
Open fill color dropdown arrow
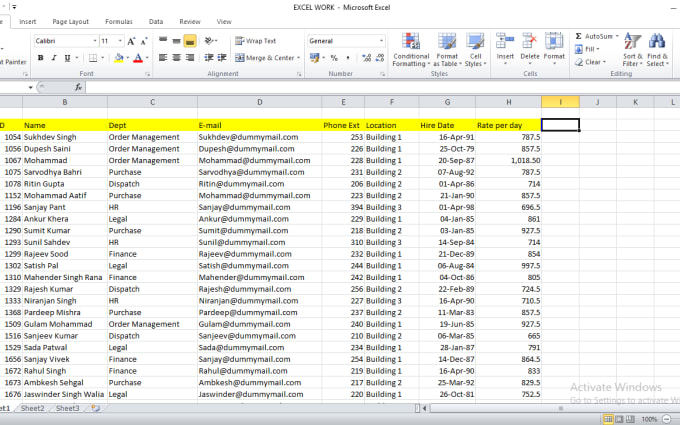(128, 58)
